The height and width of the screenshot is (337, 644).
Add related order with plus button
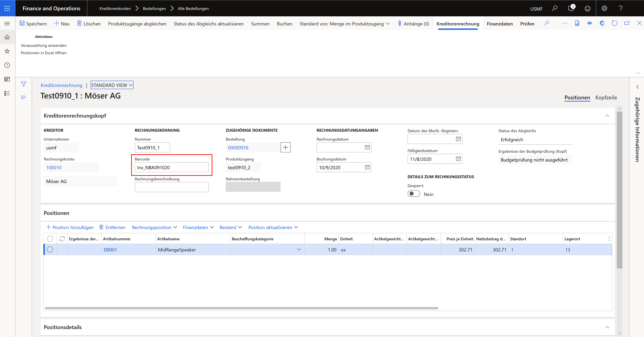285,148
